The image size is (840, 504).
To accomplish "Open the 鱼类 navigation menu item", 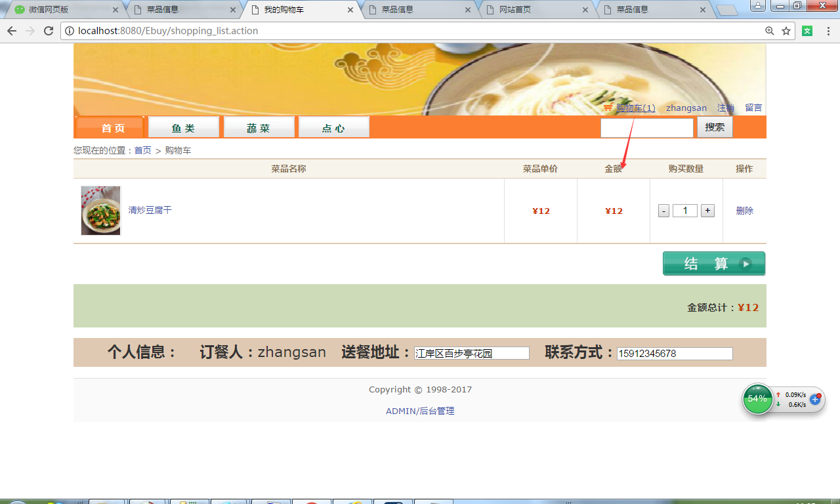I will click(x=184, y=127).
